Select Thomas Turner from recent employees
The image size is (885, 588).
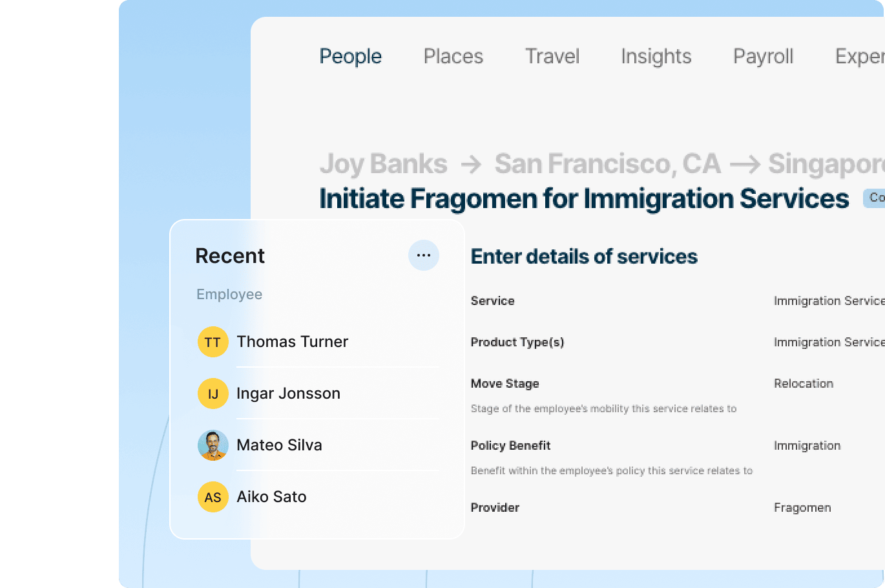click(292, 342)
